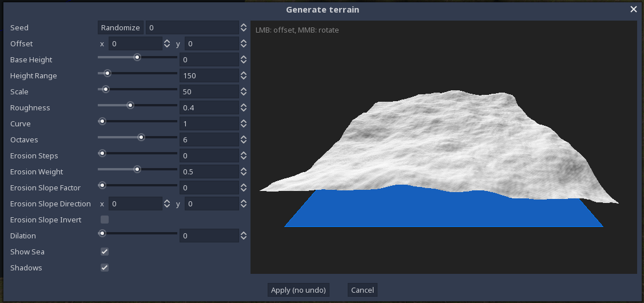
Task: Click the Seed value spinner arrows
Action: click(x=244, y=27)
